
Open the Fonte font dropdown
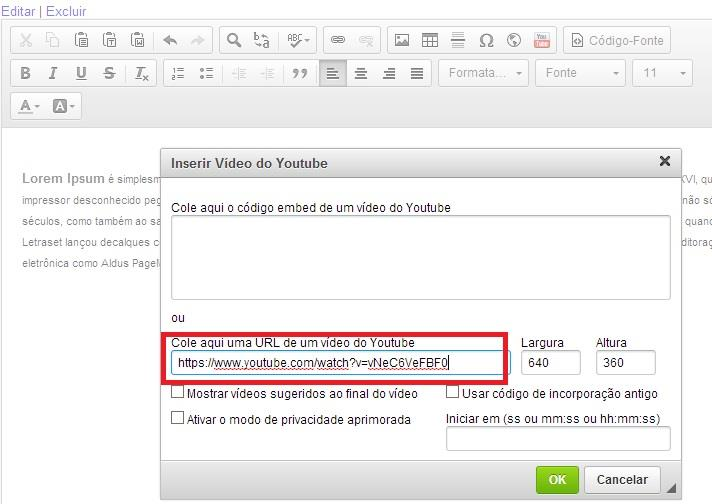coord(580,73)
